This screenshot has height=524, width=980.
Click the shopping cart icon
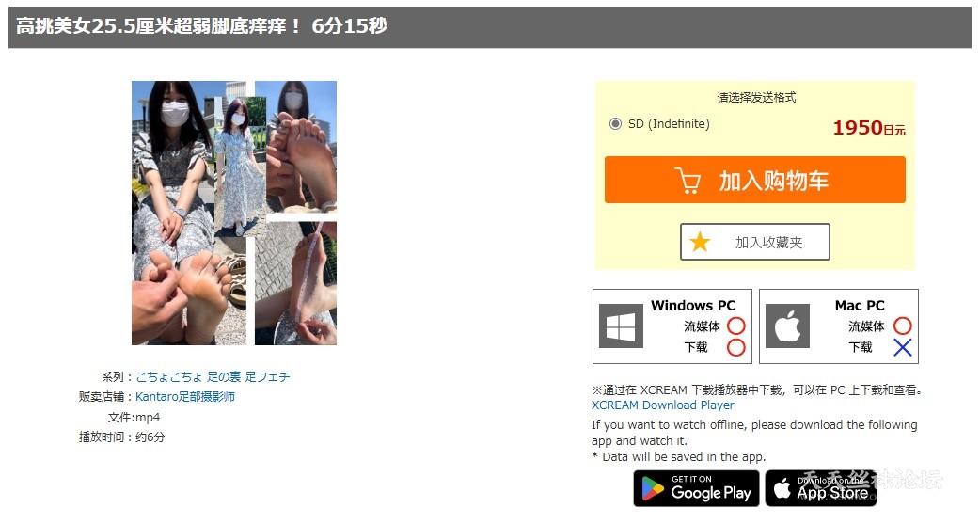pos(688,181)
